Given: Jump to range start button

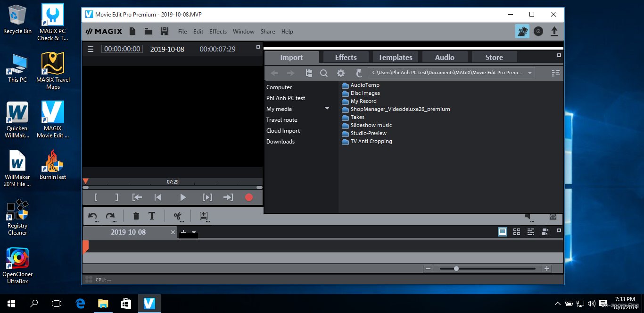Looking at the screenshot, I should pyautogui.click(x=137, y=197).
